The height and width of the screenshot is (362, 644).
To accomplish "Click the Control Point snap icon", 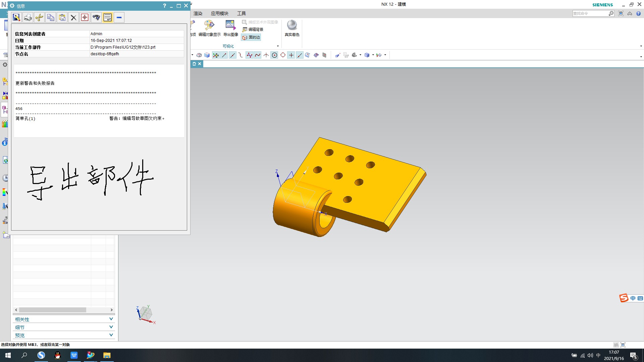I will click(241, 55).
